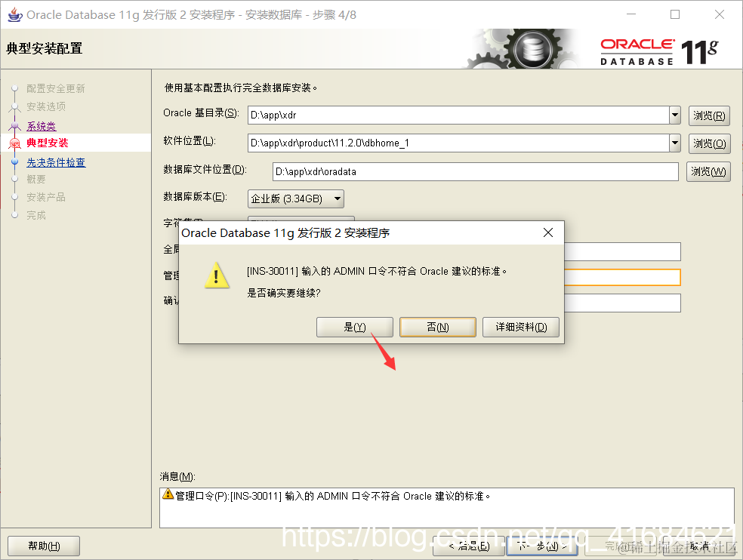Screen dimensions: 743x560
Task: Click the 数据库文件位置 oradata field
Action: tap(475, 171)
